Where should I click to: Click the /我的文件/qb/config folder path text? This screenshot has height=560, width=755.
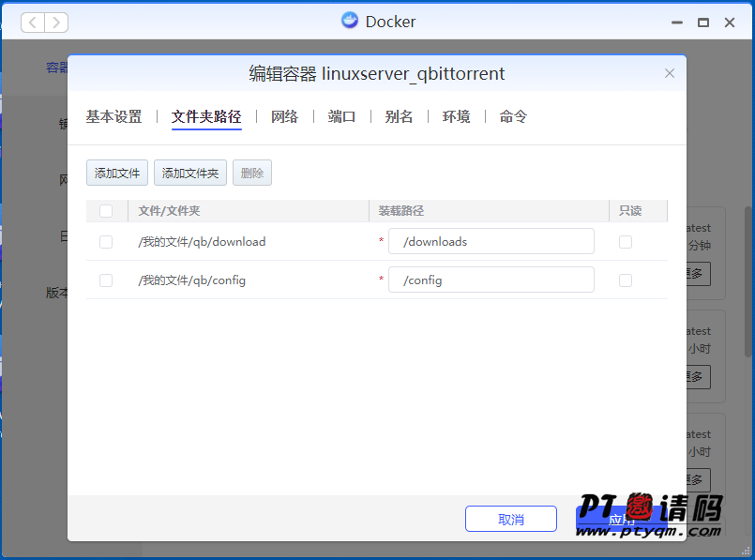click(191, 280)
